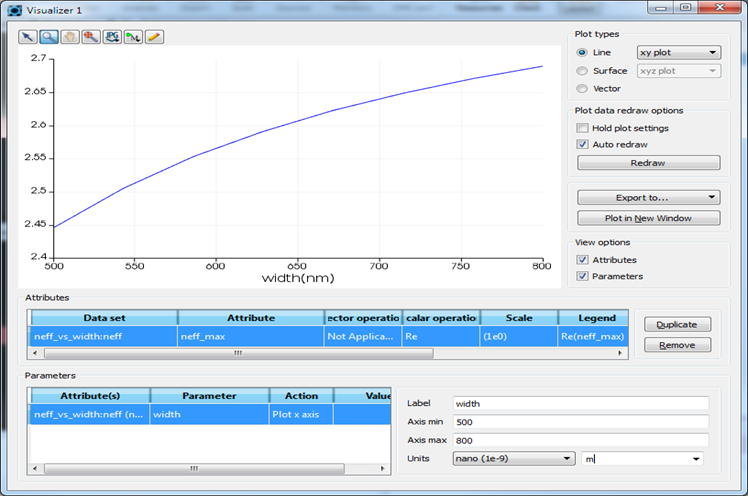Click the (1e0) scale cell
Image resolution: width=748 pixels, height=496 pixels.
click(519, 336)
